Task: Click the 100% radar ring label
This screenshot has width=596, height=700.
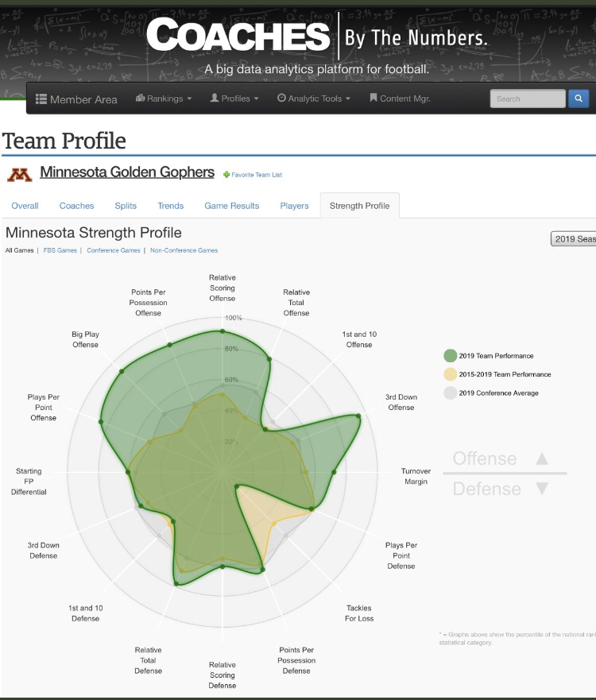Action: point(233,318)
